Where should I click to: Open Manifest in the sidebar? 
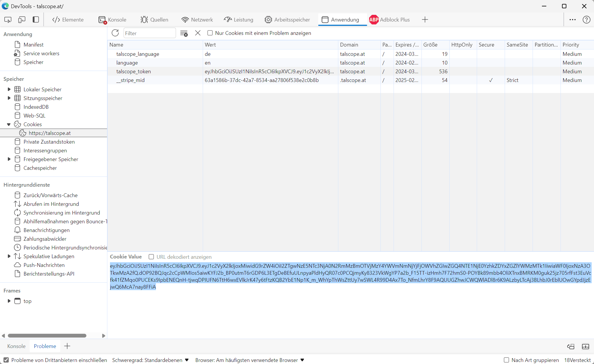pos(33,44)
